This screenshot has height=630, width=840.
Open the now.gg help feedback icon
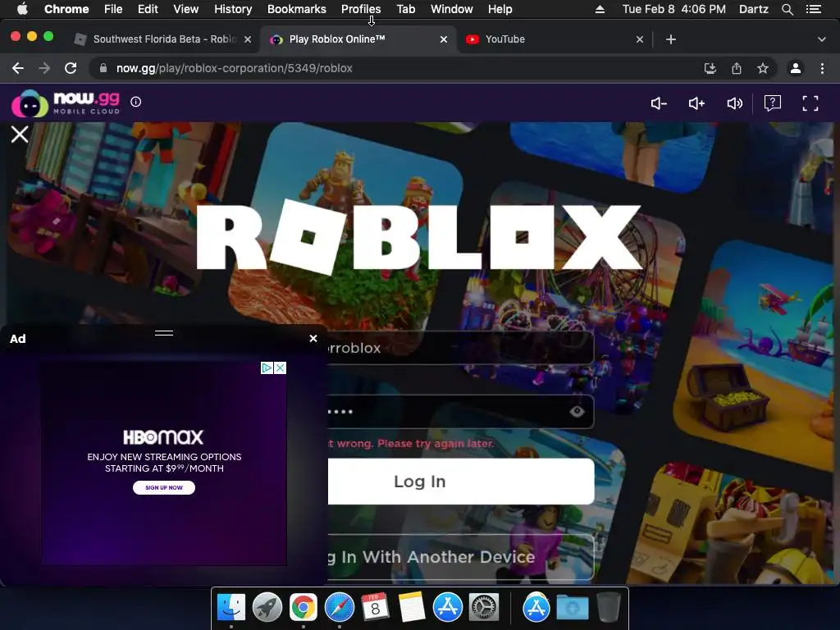coord(773,103)
